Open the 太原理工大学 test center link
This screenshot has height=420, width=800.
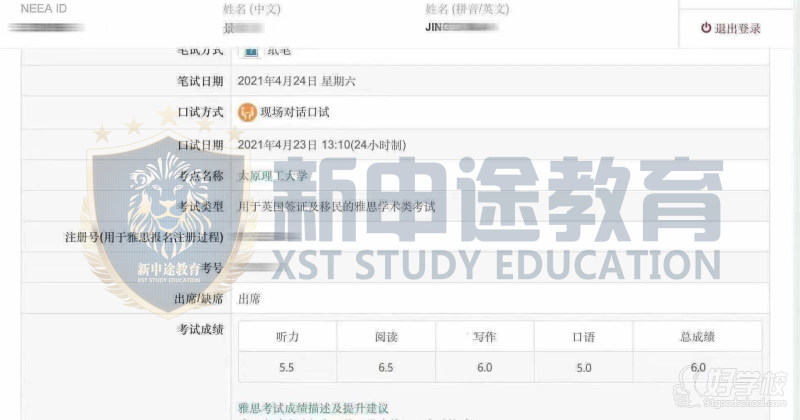click(x=272, y=175)
